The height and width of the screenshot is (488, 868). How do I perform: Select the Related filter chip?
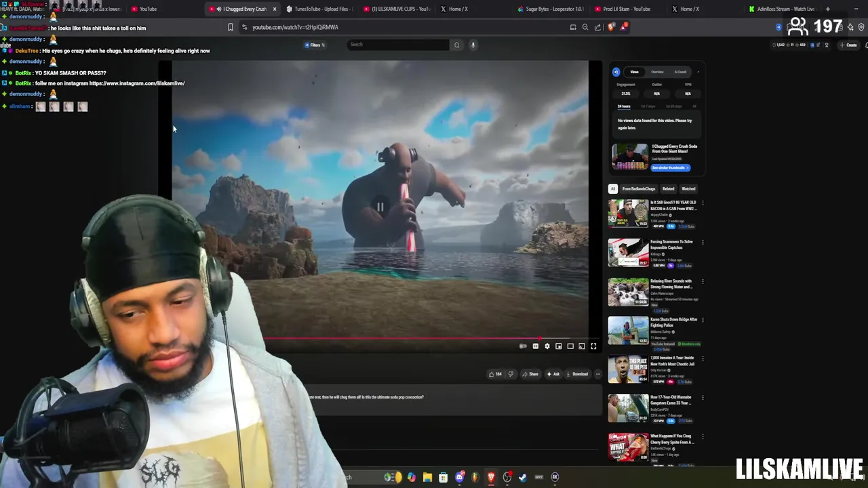click(x=669, y=189)
